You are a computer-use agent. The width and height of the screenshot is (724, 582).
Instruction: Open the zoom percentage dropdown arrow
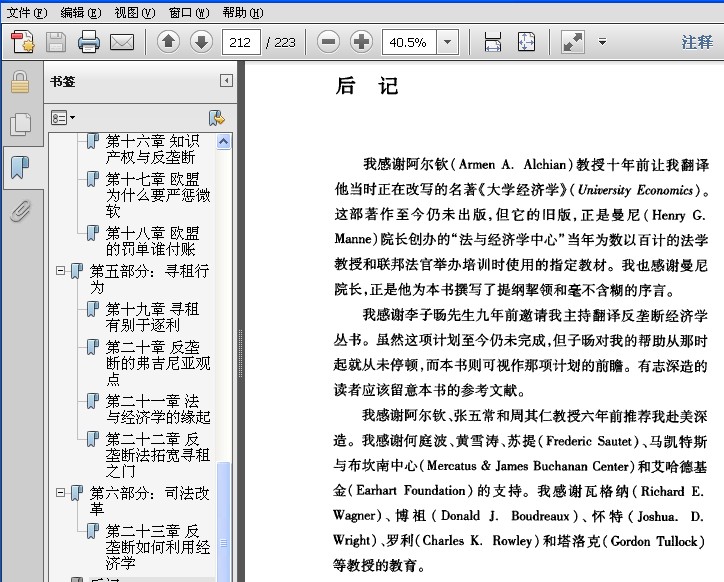pos(448,42)
